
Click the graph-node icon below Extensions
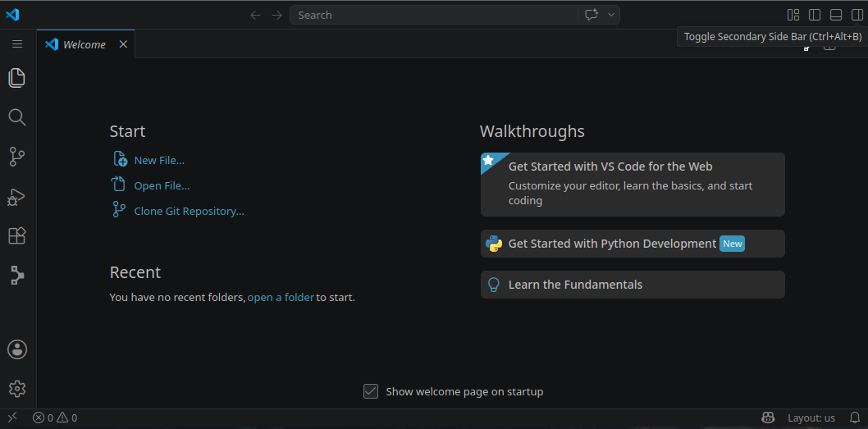(17, 275)
